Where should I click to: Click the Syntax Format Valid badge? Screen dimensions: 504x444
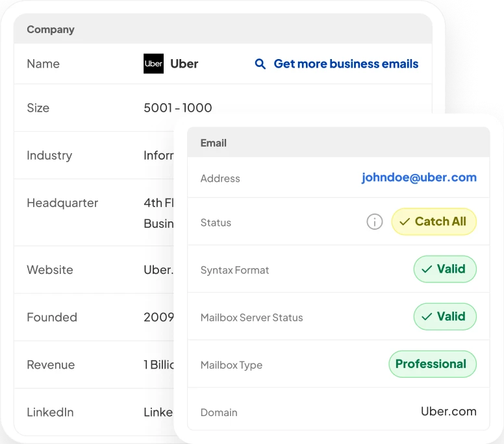point(445,269)
